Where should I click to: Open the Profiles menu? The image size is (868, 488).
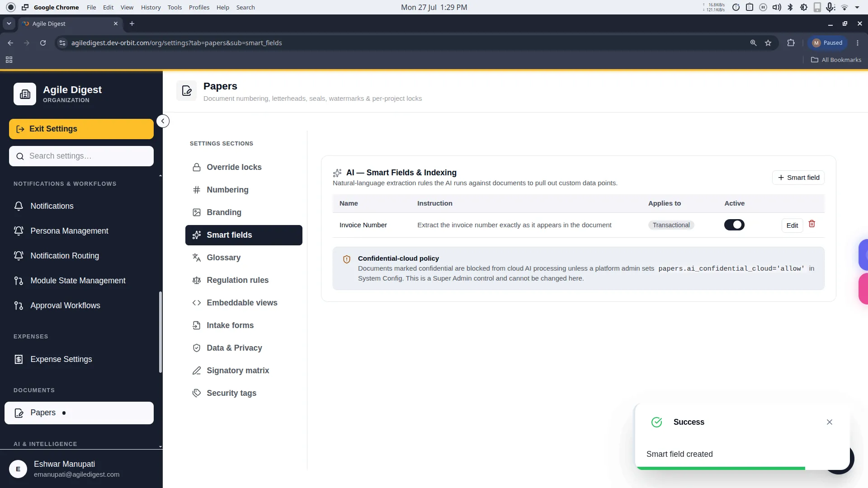click(199, 7)
